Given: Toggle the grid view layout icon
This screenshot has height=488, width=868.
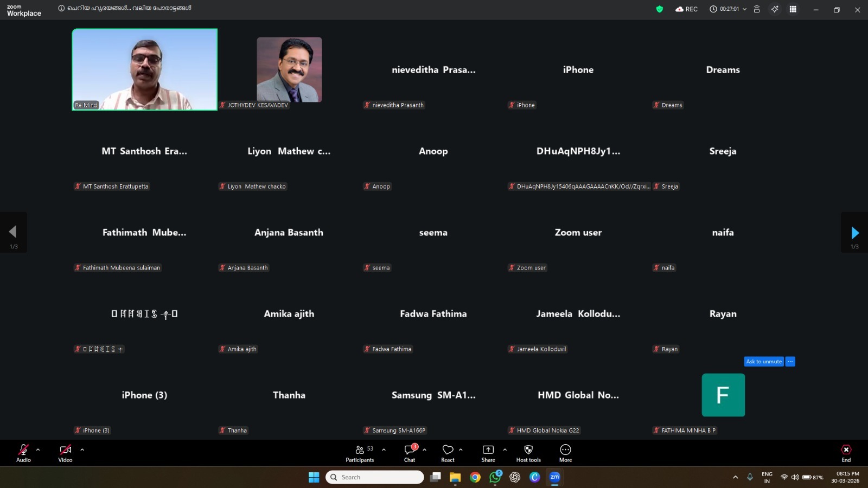Looking at the screenshot, I should click(x=793, y=9).
